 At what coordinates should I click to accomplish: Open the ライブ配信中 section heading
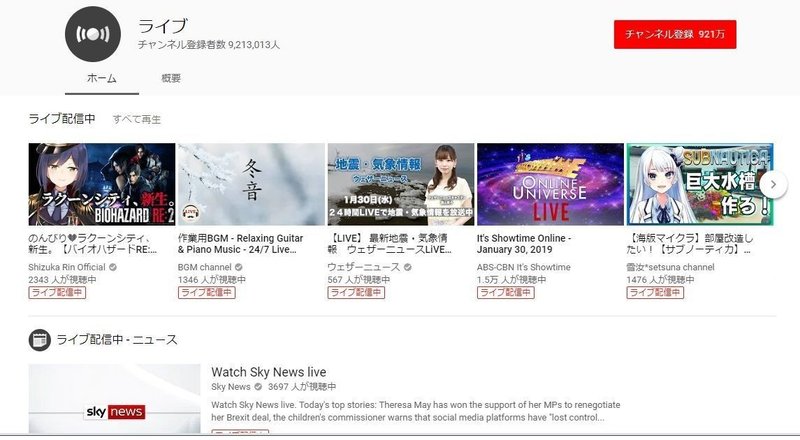tap(62, 119)
